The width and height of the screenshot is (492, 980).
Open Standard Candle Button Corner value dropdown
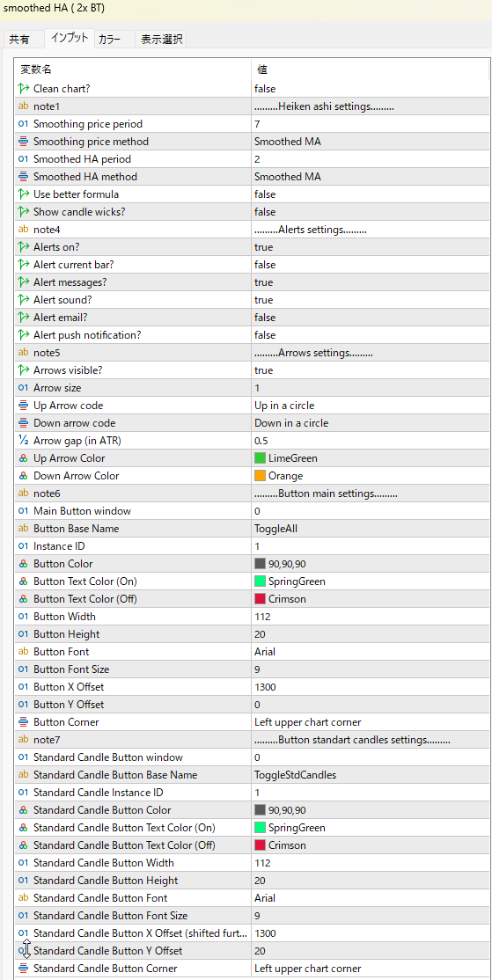[370, 969]
